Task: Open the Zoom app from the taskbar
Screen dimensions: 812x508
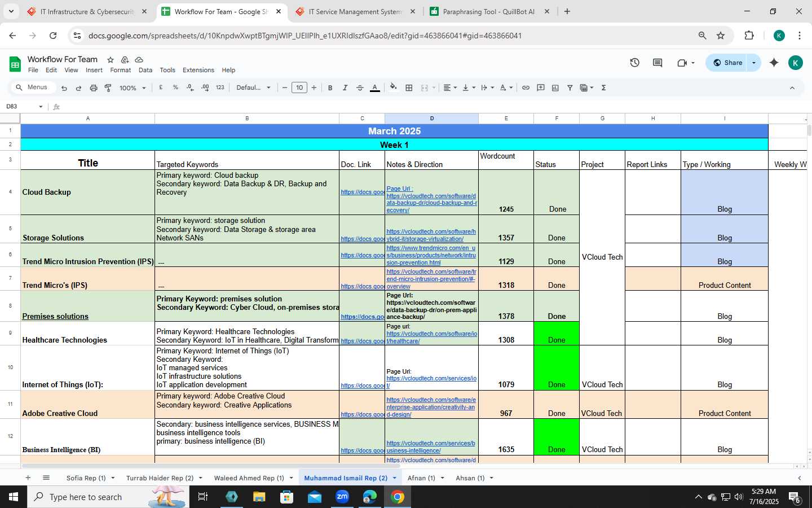Action: [342, 497]
